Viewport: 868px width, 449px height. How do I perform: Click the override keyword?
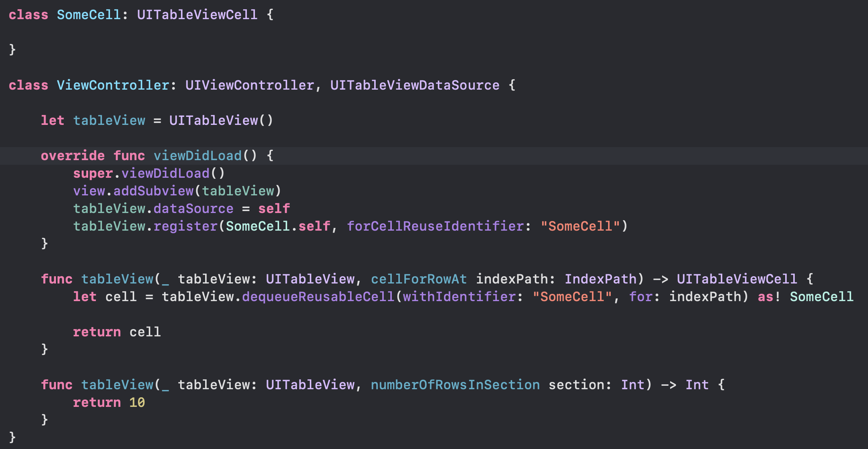pyautogui.click(x=72, y=156)
